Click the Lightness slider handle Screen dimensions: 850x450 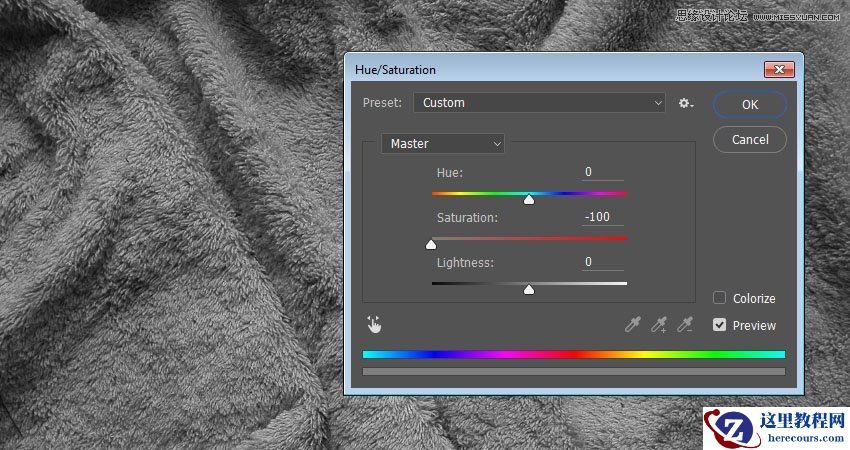(529, 290)
